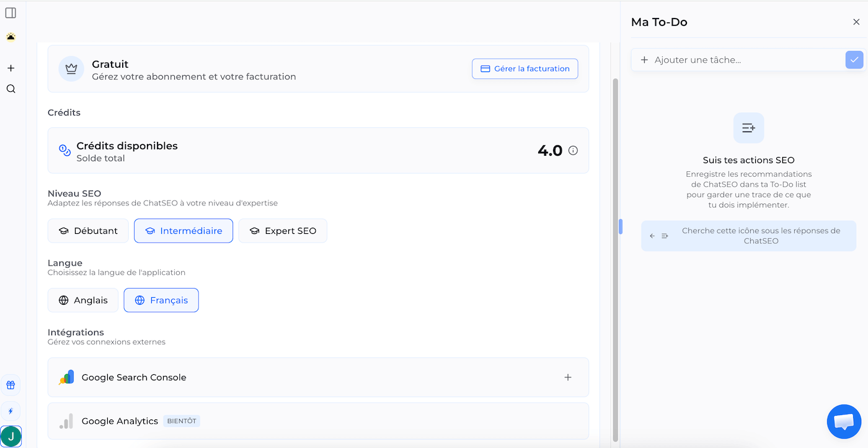
Task: Type in Ajouter une tâche field
Action: (x=744, y=60)
